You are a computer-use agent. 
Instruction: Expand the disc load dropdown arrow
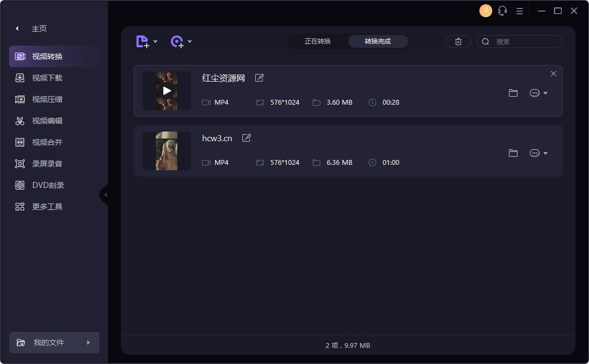(190, 41)
